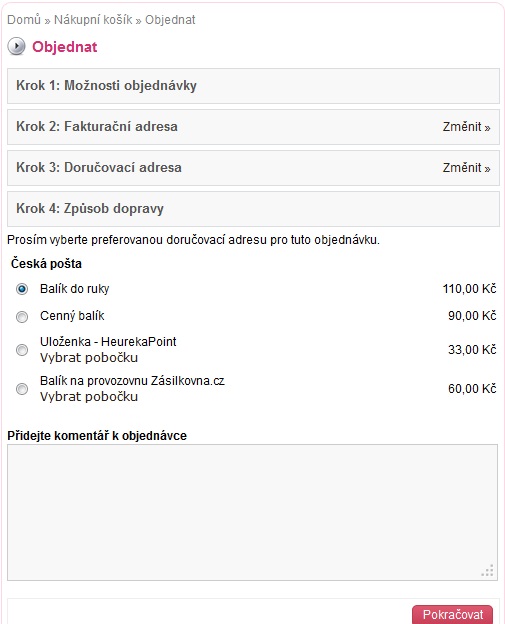Click the 33,00 Kč price for Uloženka
The image size is (505, 624).
(472, 350)
